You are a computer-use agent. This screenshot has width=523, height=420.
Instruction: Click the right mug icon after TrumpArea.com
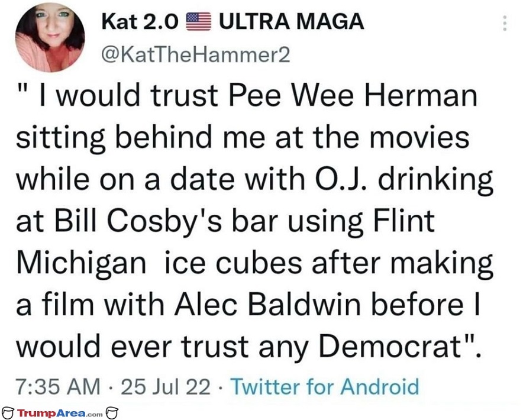[x=112, y=413]
